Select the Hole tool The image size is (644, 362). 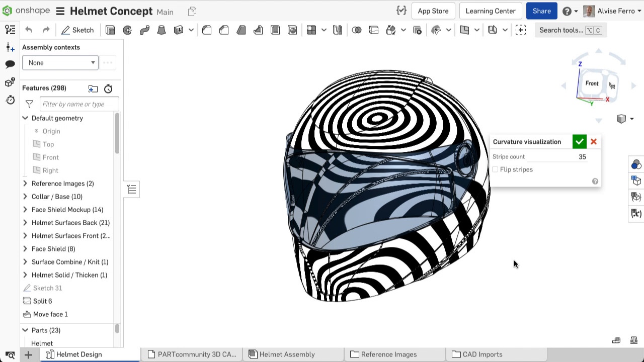coord(292,30)
